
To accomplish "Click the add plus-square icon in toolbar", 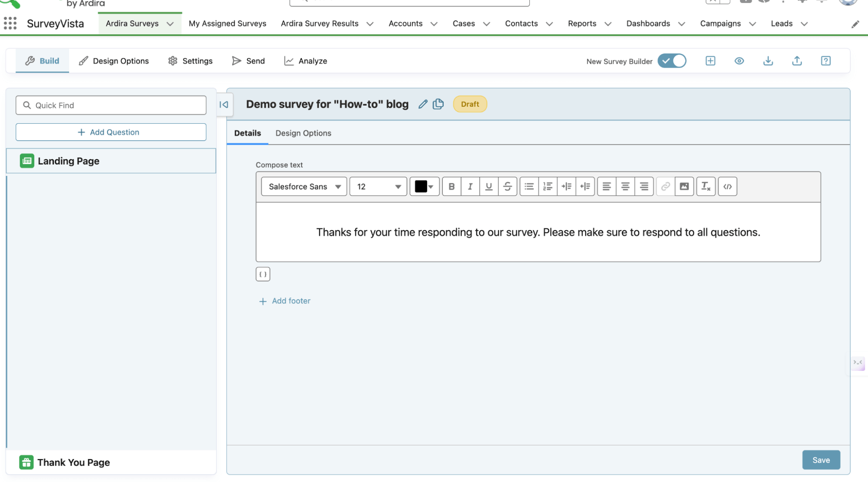I will (710, 61).
